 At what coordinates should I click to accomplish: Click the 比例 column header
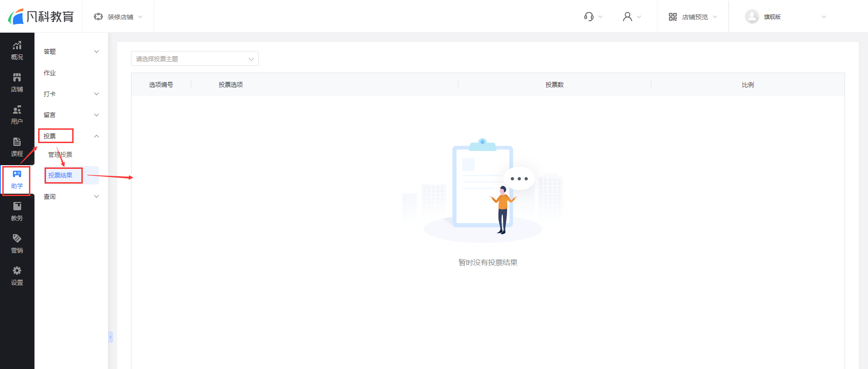tap(748, 85)
